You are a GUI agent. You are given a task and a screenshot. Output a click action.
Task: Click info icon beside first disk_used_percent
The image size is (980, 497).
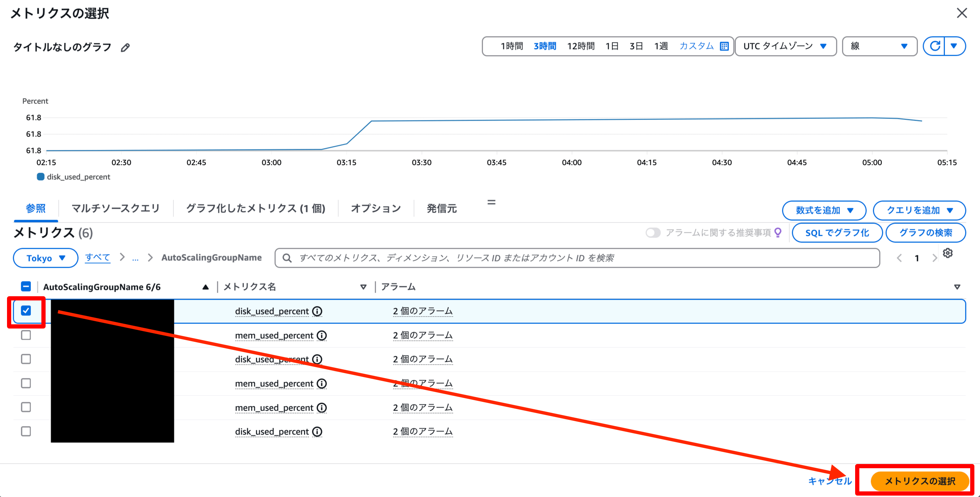(317, 311)
